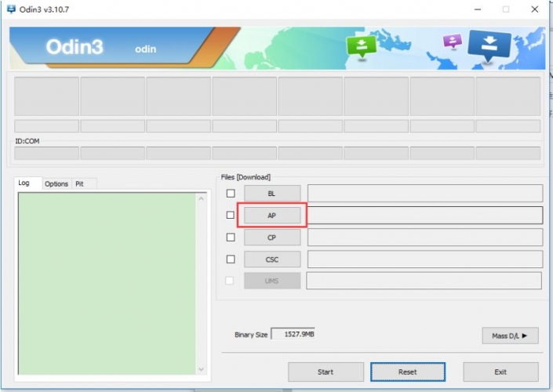Image resolution: width=553 pixels, height=392 pixels.
Task: Tick the AP file checkbox
Action: pos(231,215)
